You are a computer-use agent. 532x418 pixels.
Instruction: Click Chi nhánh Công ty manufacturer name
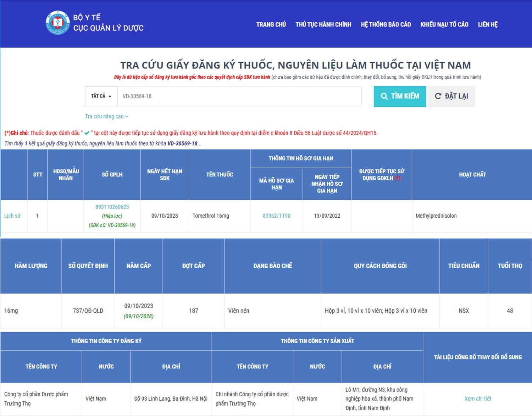pyautogui.click(x=252, y=399)
